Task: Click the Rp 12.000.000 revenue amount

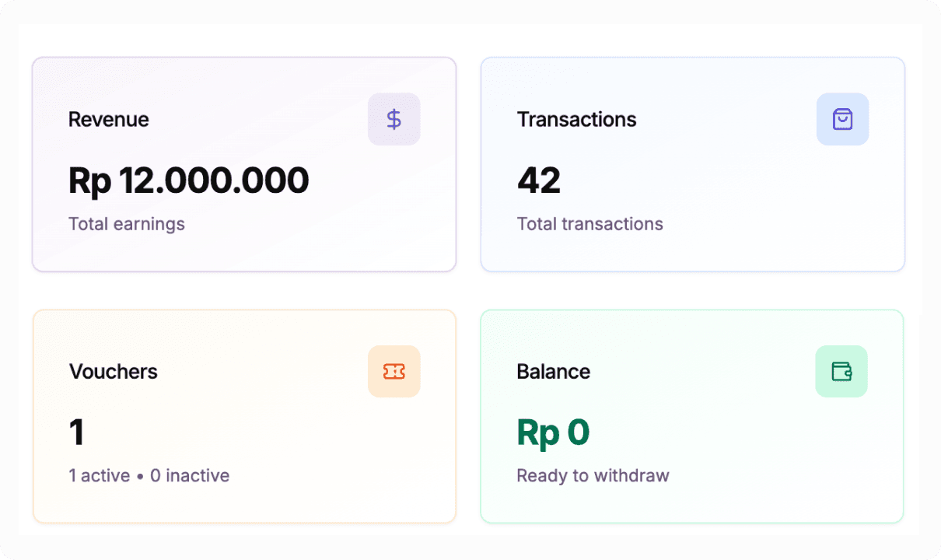Action: [x=189, y=180]
